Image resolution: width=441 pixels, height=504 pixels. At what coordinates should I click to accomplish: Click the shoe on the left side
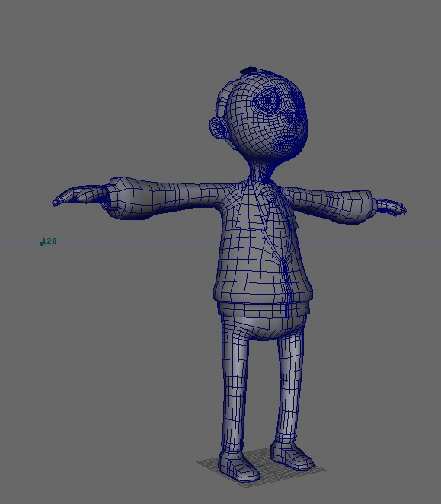[x=238, y=467]
